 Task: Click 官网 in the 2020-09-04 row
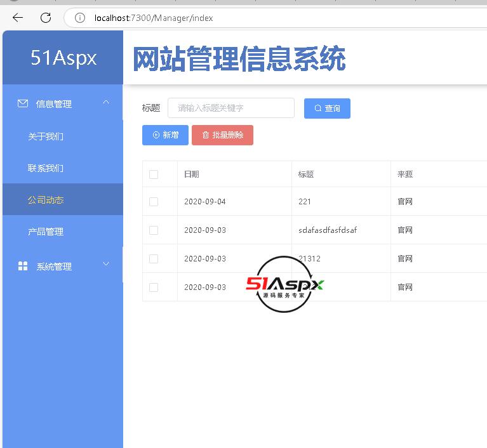point(405,202)
